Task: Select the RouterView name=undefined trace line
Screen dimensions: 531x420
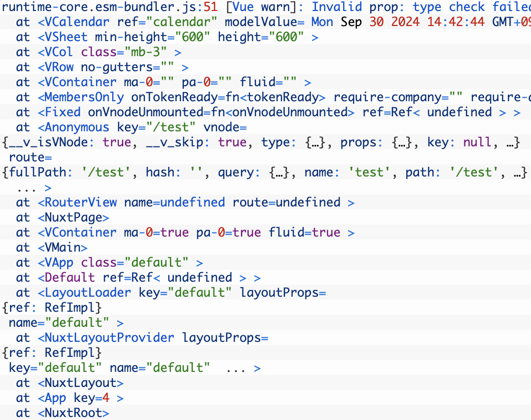Action: (x=80, y=202)
